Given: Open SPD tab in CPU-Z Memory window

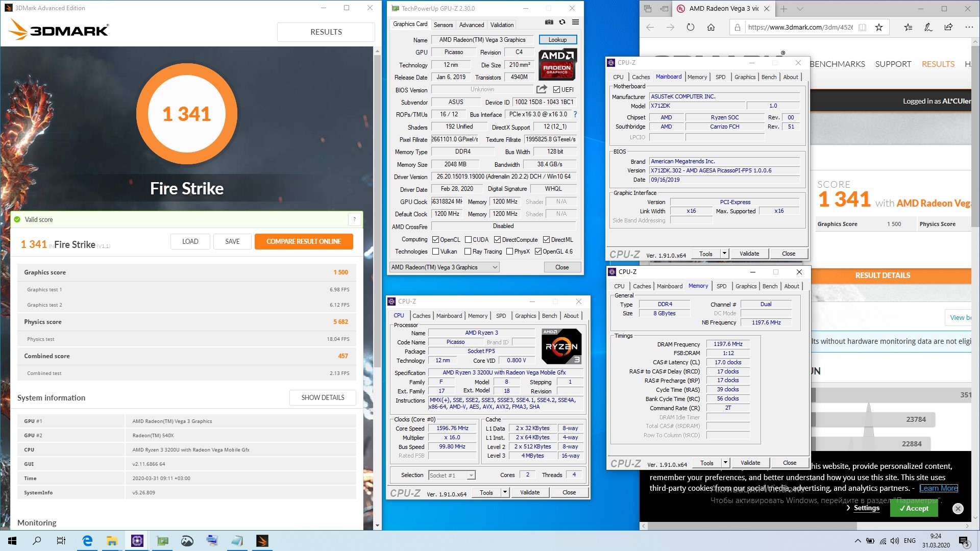Looking at the screenshot, I should tap(721, 286).
